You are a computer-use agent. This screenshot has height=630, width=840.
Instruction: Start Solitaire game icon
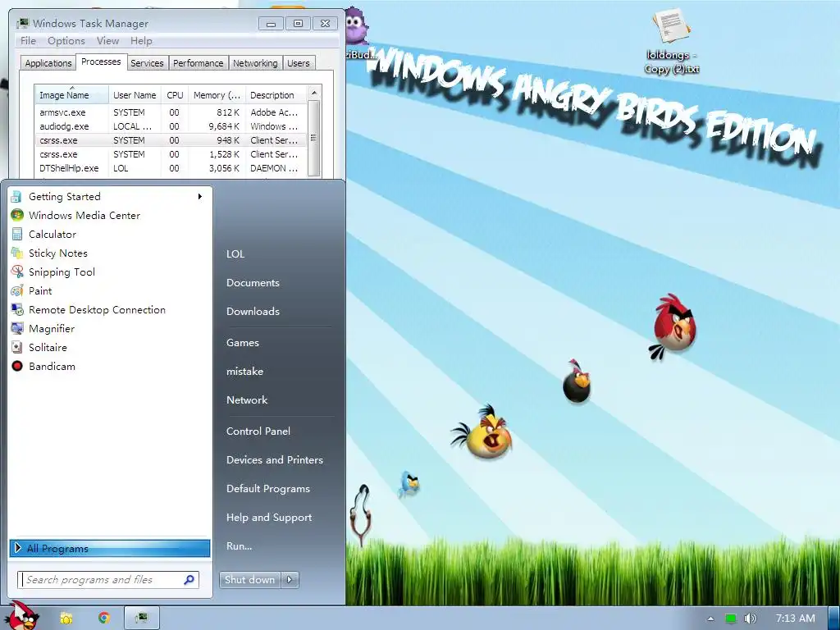17,348
